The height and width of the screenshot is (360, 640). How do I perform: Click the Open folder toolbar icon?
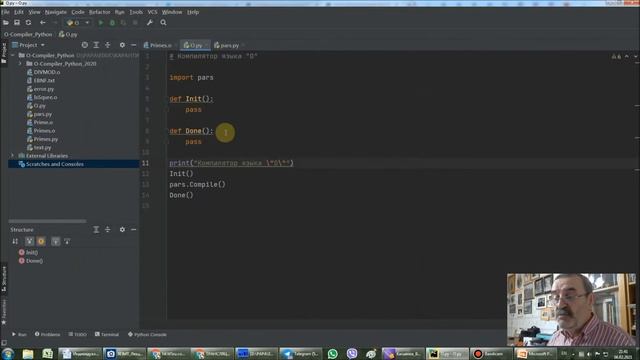tap(6, 22)
